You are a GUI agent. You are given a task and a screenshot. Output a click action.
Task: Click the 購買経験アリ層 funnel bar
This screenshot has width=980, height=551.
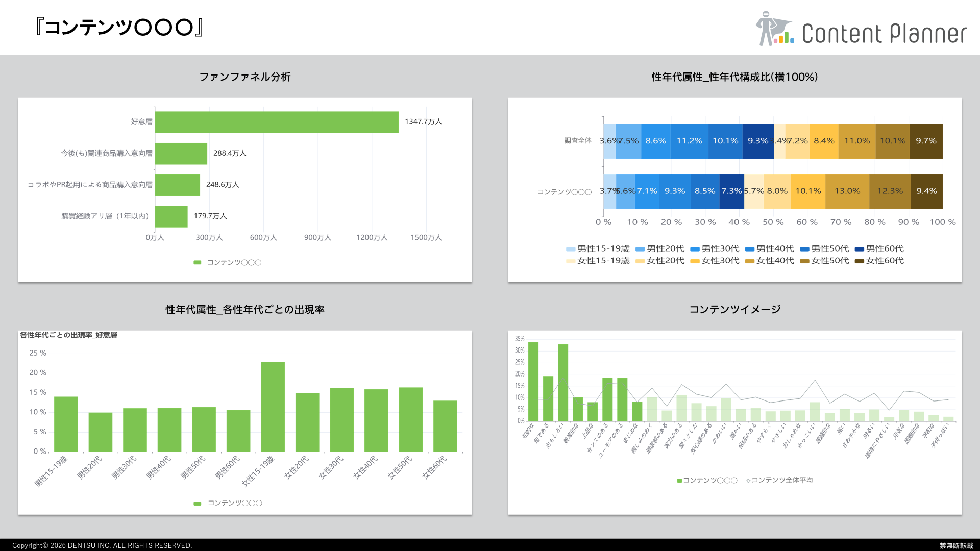(171, 216)
